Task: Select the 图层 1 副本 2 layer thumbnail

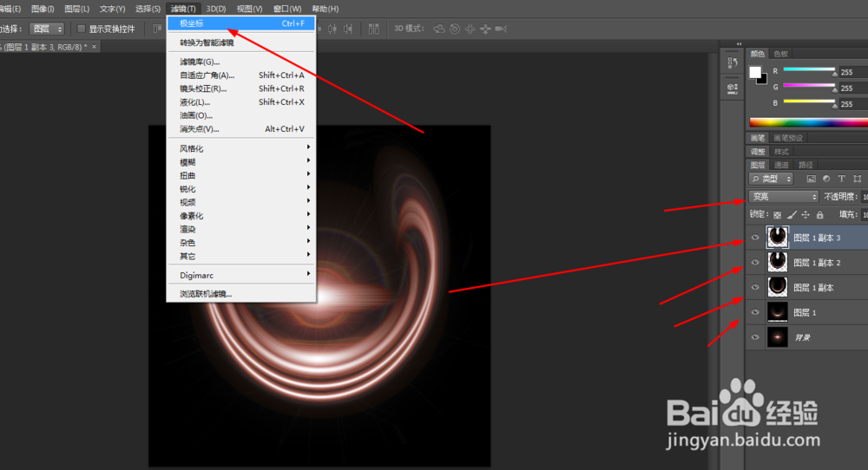Action: pos(777,262)
